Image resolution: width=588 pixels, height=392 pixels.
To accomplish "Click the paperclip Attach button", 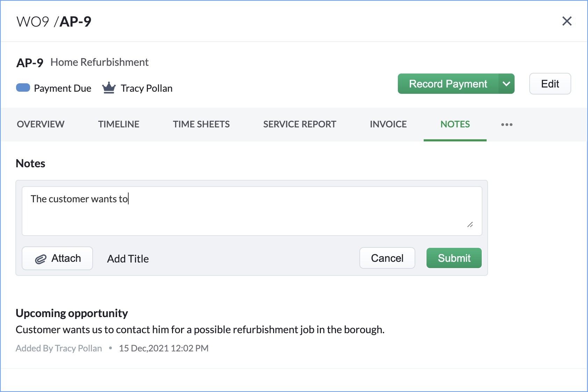I will 57,258.
